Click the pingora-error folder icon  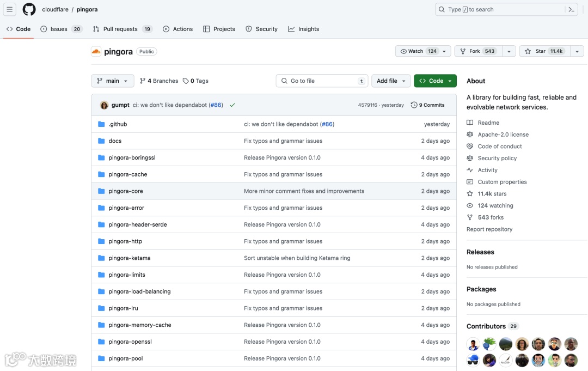[101, 208]
